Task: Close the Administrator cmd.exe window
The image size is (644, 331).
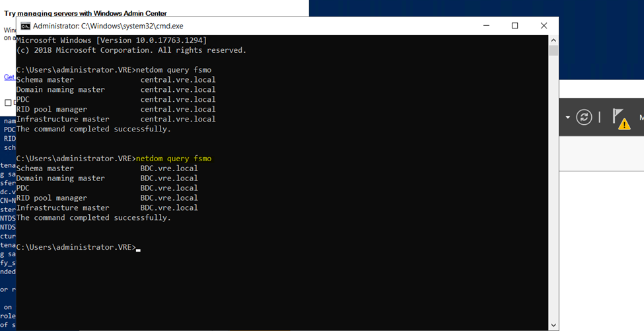Action: [x=544, y=26]
